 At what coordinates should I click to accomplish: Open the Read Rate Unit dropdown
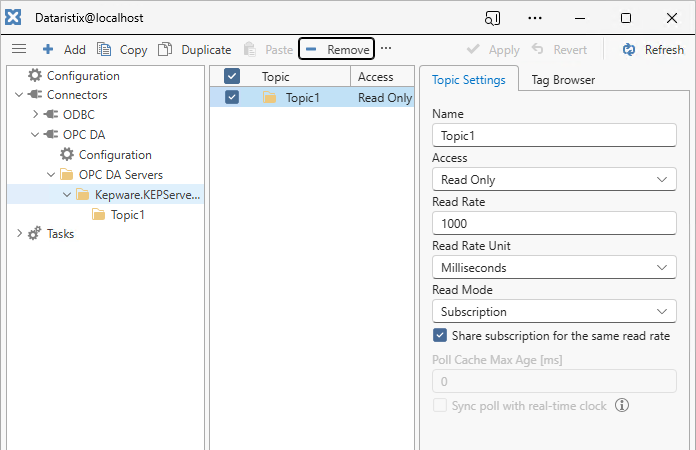coord(554,268)
